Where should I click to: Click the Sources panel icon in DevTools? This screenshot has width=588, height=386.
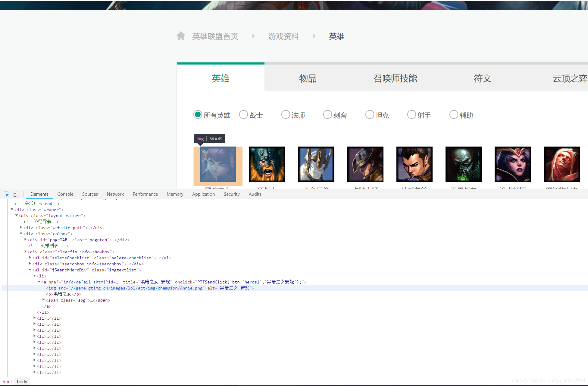(x=90, y=194)
